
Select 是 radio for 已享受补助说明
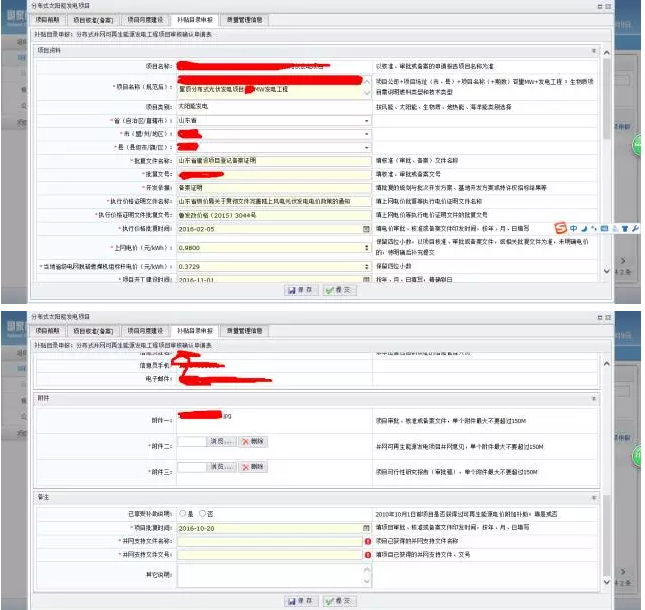point(182,513)
